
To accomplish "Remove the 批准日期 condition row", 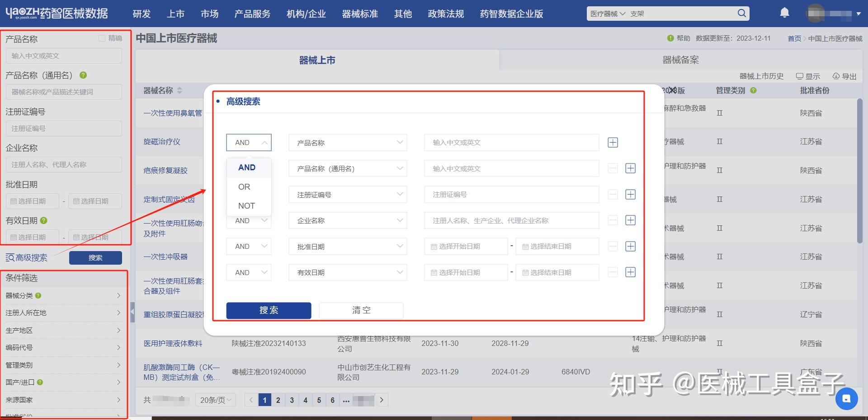I will [613, 247].
